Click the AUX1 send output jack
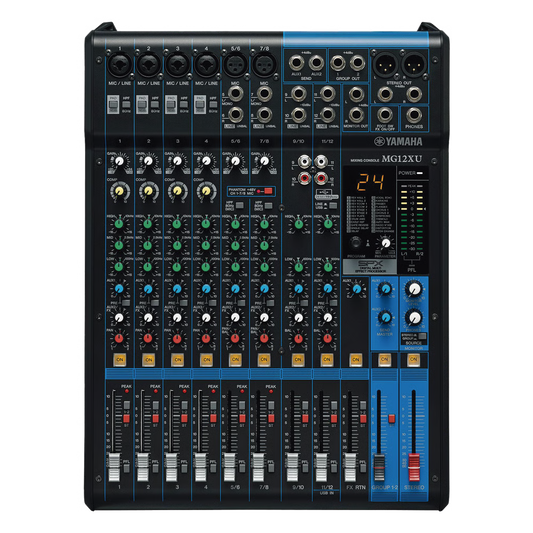The image size is (533, 533). 296,63
